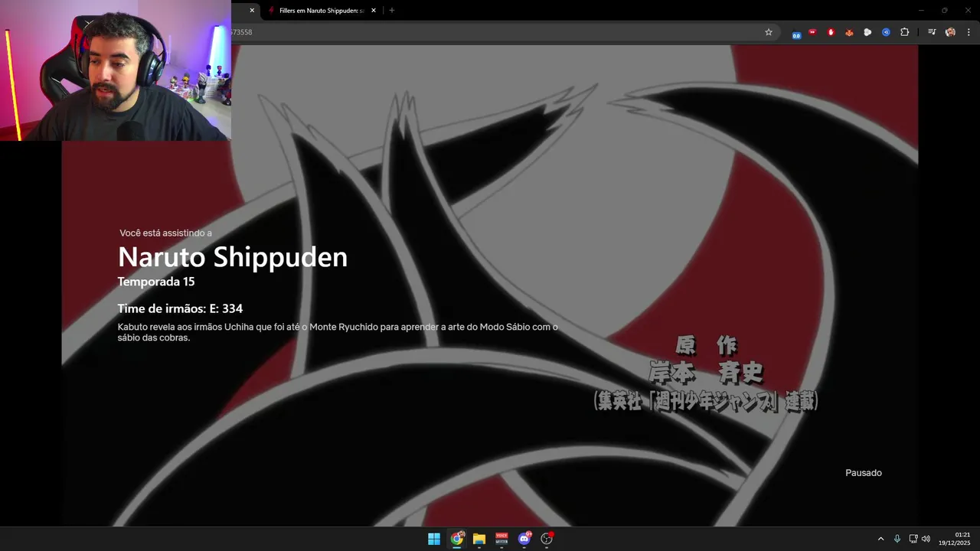Switch to the Fillers em Naruto Shippuden tab
The height and width of the screenshot is (551, 980).
[x=322, y=10]
